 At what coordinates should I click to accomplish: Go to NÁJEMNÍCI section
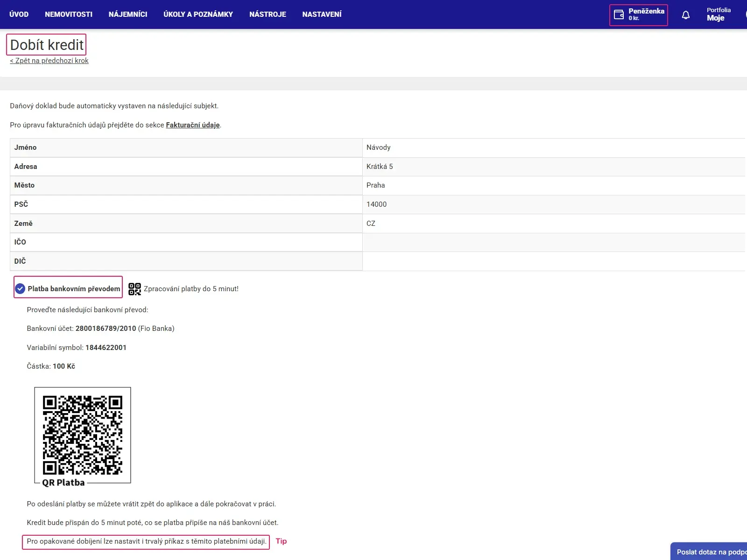point(128,14)
